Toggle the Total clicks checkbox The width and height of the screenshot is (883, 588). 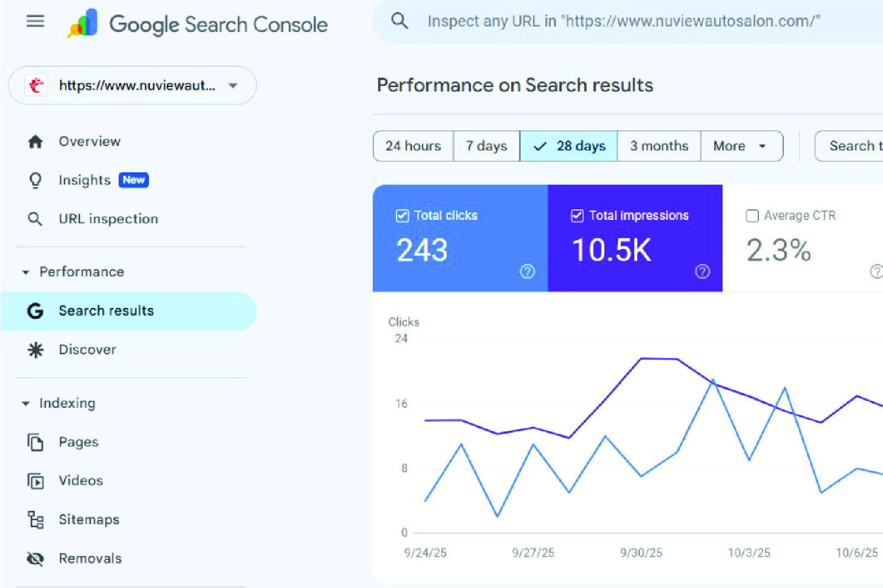[x=403, y=215]
